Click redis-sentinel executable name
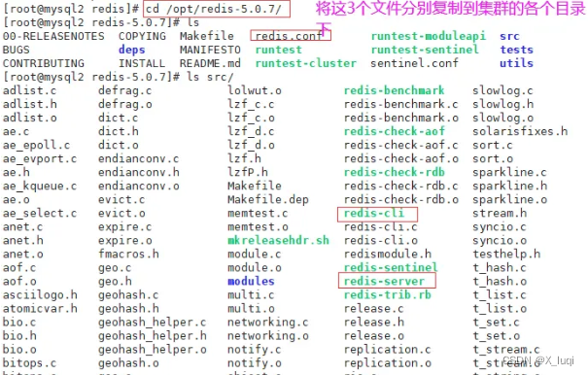This screenshot has width=588, height=375. click(391, 267)
